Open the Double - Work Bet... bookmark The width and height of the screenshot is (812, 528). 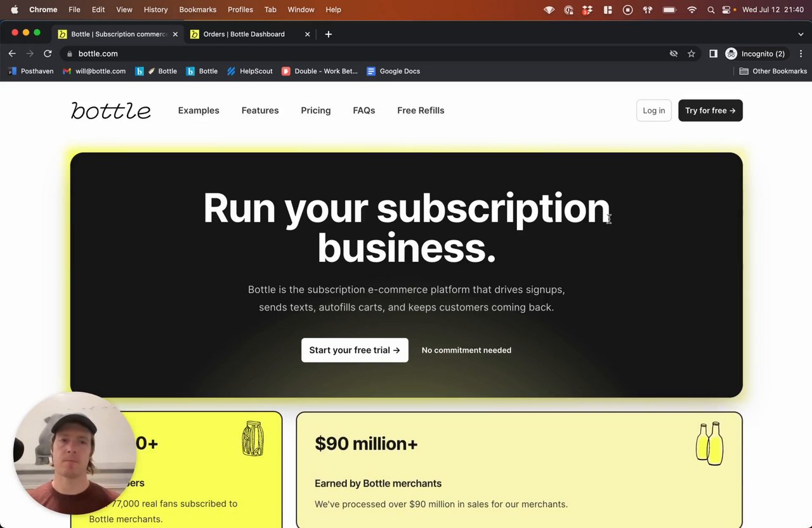point(320,71)
